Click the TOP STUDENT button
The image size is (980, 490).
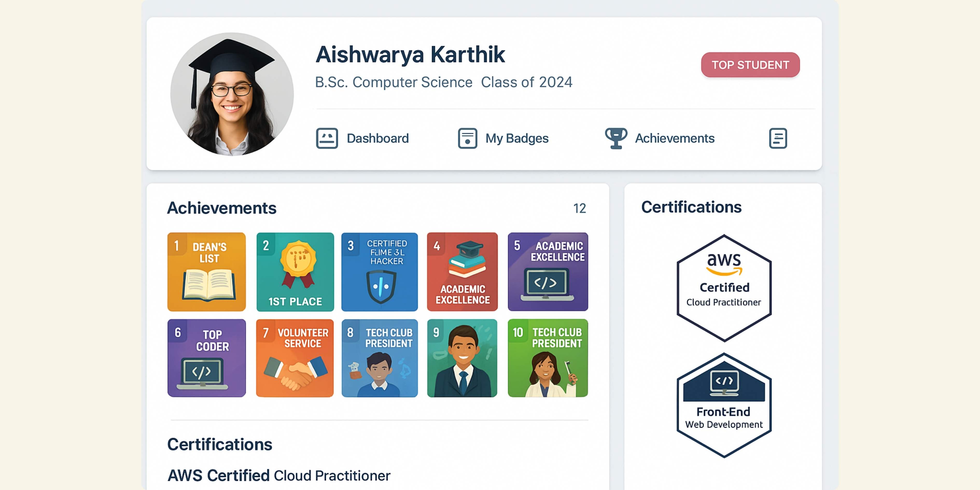click(x=750, y=65)
